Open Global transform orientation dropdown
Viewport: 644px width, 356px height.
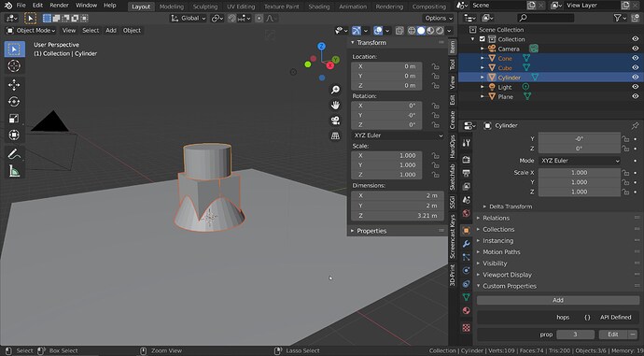[x=189, y=18]
